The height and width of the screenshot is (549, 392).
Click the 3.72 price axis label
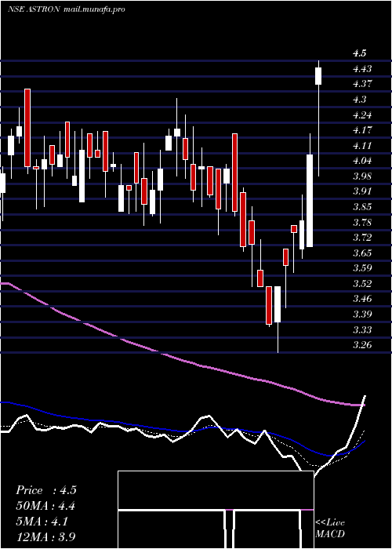[x=362, y=238]
